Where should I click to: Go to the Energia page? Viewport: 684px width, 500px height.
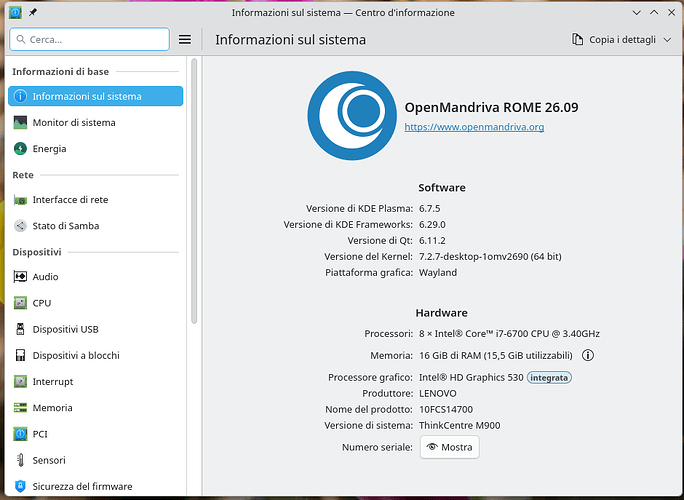96,149
